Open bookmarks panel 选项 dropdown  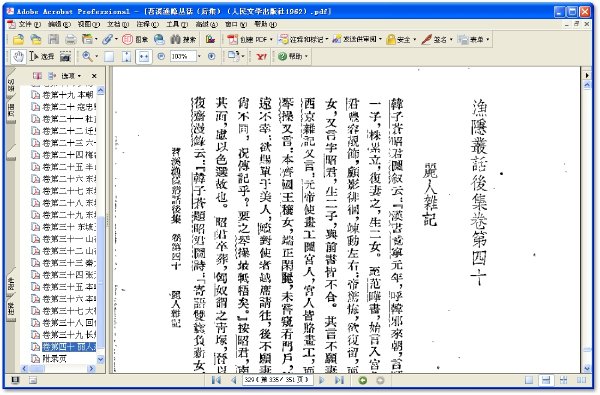coord(72,76)
